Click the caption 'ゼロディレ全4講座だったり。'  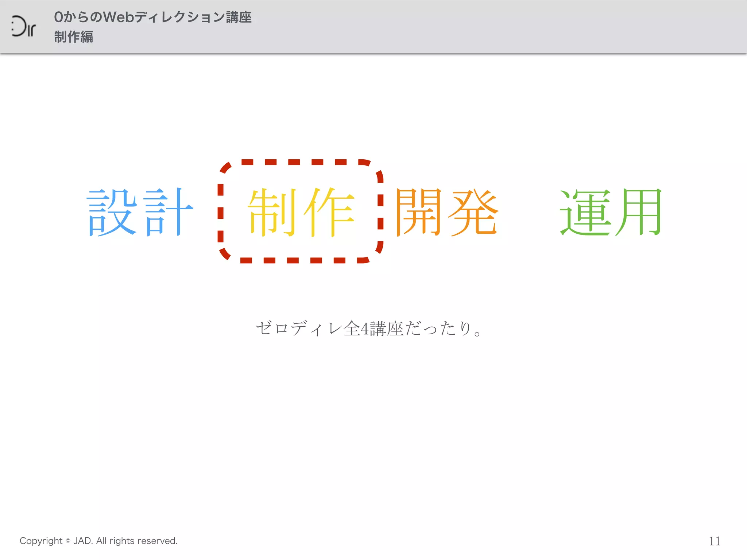coord(369,328)
